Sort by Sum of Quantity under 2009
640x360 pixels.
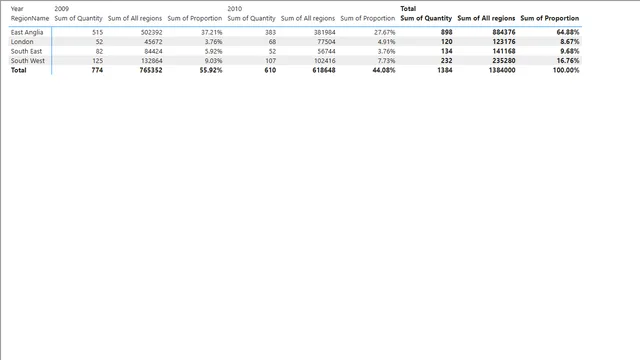78,18
